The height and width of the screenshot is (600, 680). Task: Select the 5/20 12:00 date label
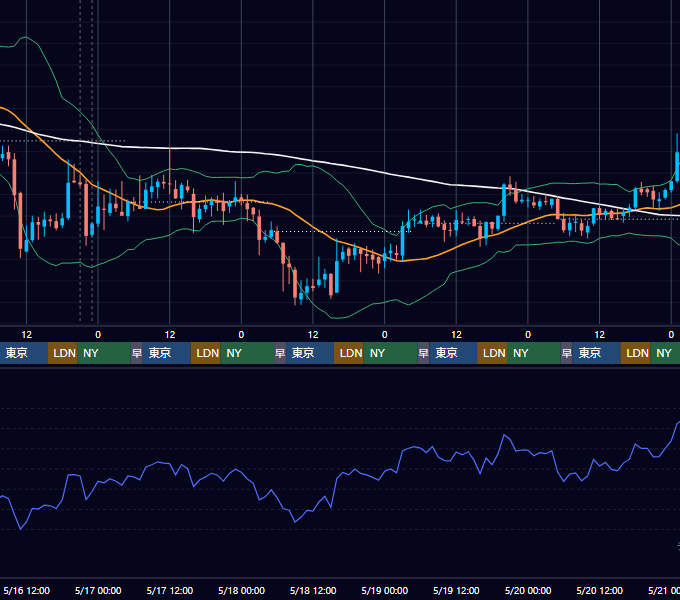pos(599,590)
